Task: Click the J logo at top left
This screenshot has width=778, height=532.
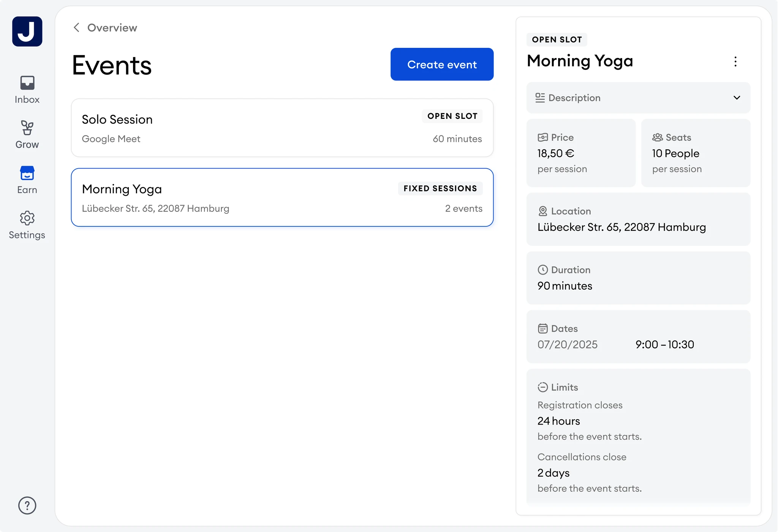Action: (27, 31)
